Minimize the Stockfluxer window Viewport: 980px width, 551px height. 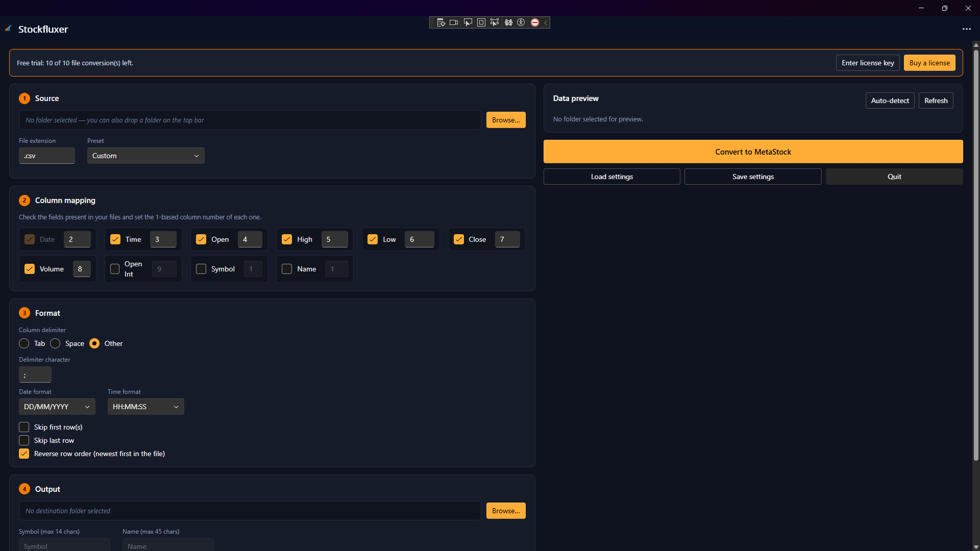click(x=921, y=8)
